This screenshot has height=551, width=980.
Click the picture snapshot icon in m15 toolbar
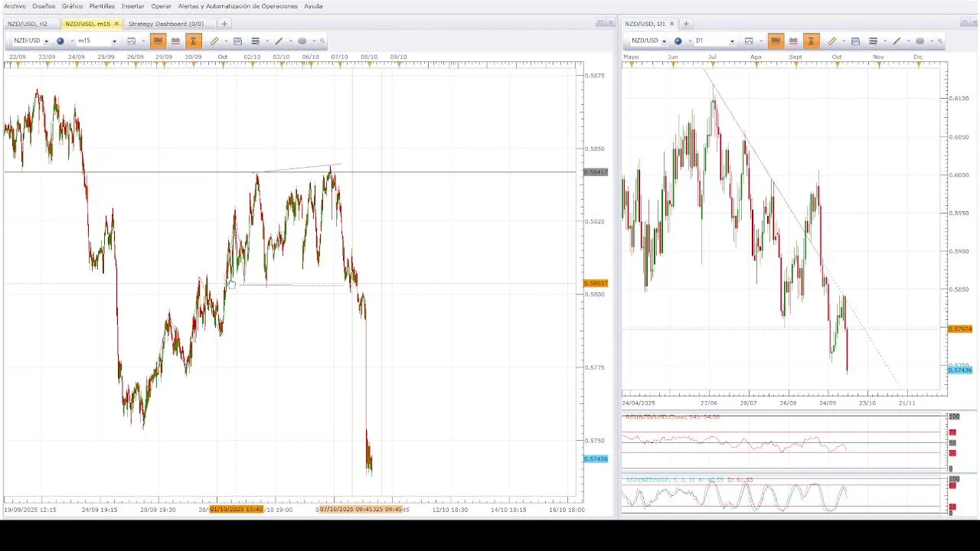coord(237,41)
